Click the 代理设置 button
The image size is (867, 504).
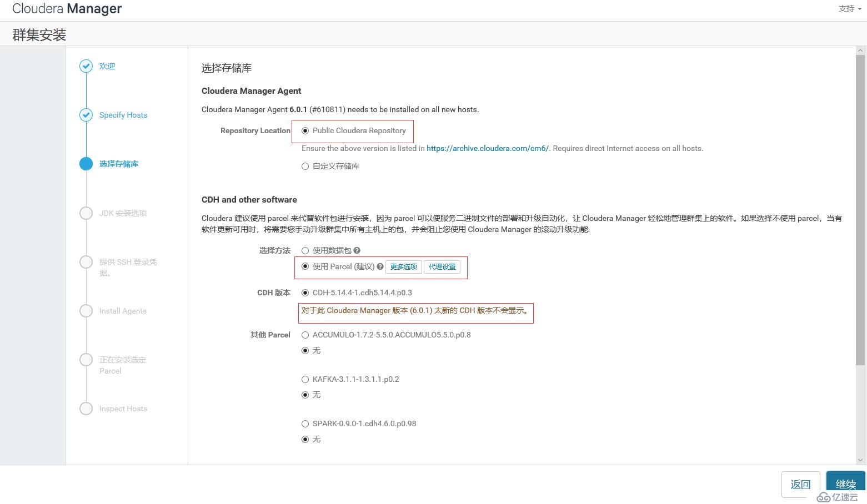pos(442,267)
